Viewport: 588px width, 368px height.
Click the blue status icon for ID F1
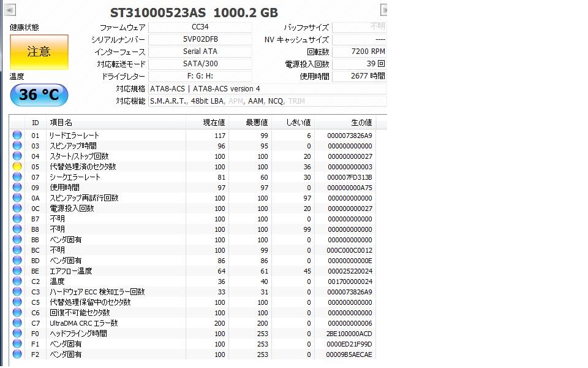(17, 344)
